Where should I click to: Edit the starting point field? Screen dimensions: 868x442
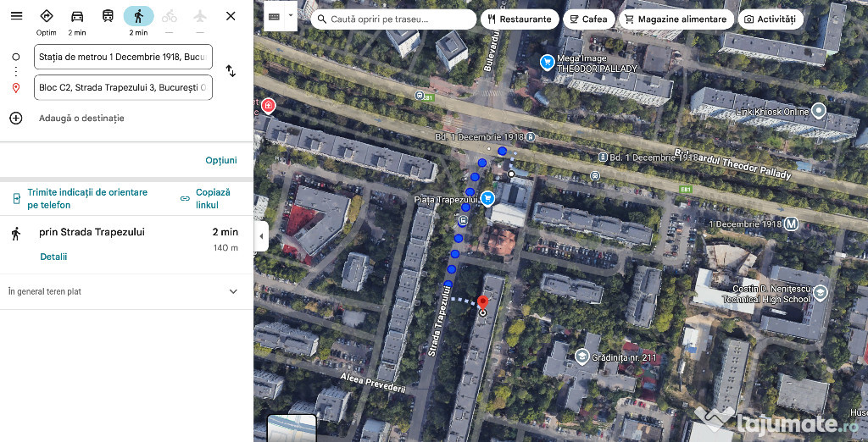coord(123,57)
